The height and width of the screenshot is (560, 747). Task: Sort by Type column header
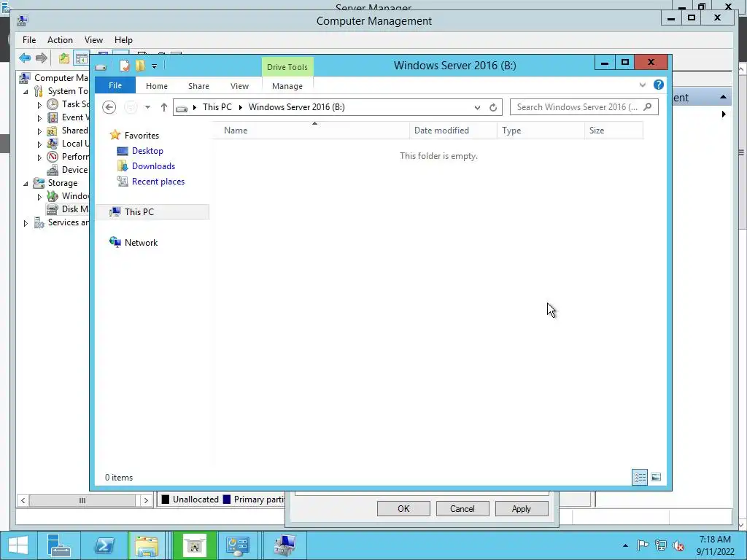pos(541,131)
